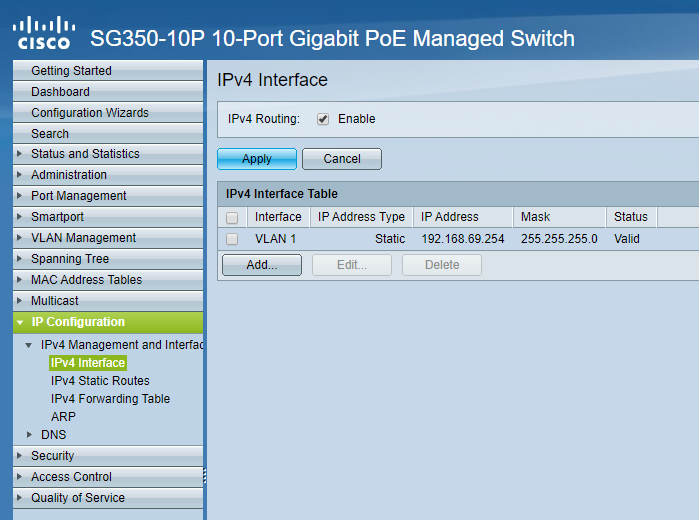Select IPv4 Interface tree item
This screenshot has width=699, height=520.
coord(88,363)
